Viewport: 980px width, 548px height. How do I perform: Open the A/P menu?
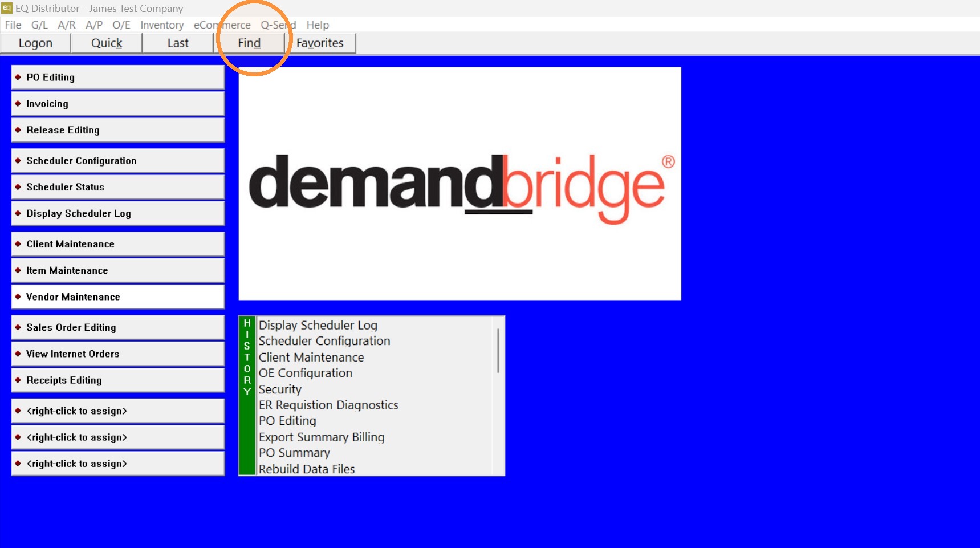(x=94, y=25)
